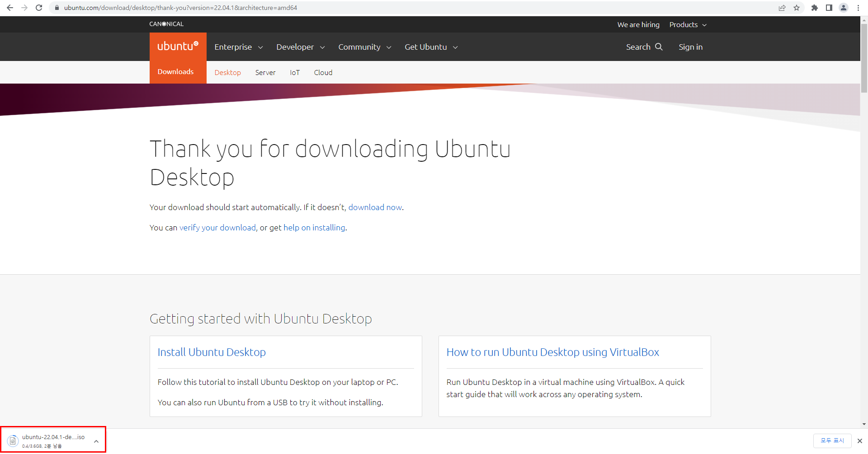Open the Community menu
The height and width of the screenshot is (454, 868).
364,47
